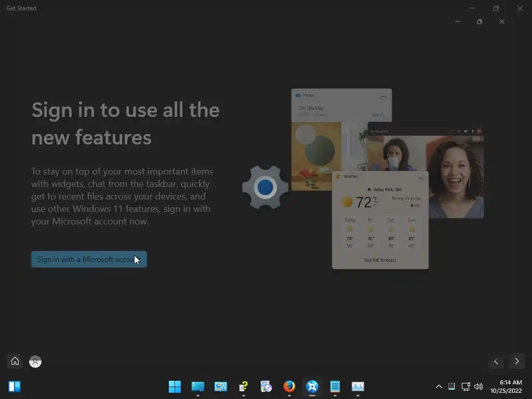Restore the inner Get Started window
The width and height of the screenshot is (532, 399).
click(480, 22)
